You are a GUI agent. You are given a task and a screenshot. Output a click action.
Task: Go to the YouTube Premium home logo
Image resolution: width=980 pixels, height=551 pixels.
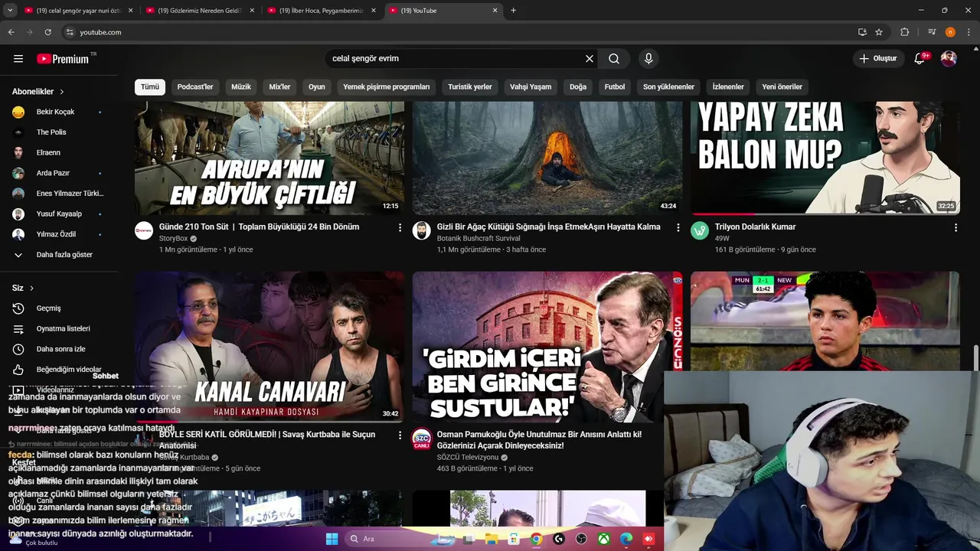pyautogui.click(x=64, y=59)
